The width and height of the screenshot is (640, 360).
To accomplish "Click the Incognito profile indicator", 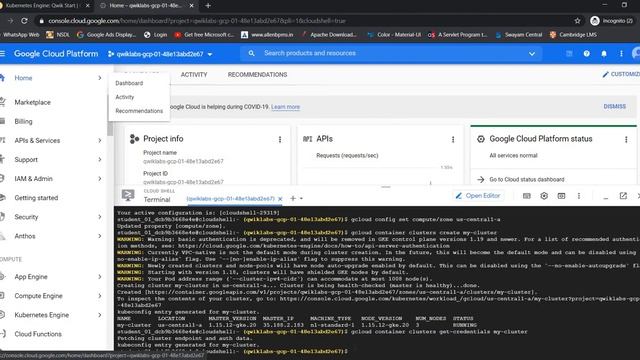I will (612, 21).
